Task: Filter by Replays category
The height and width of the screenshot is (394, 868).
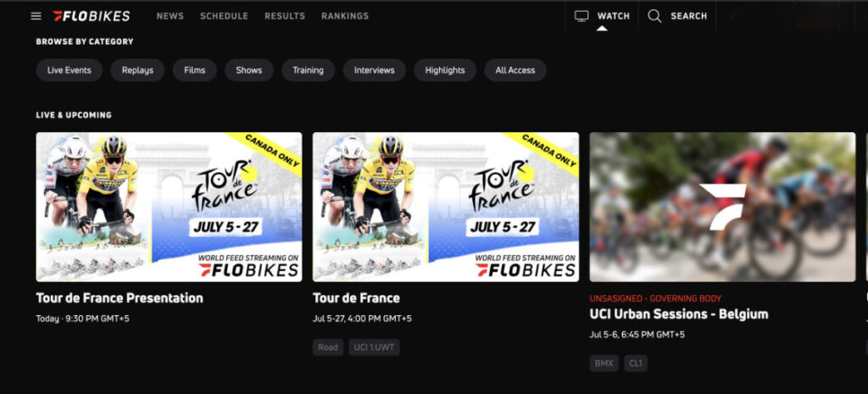Action: tap(137, 70)
